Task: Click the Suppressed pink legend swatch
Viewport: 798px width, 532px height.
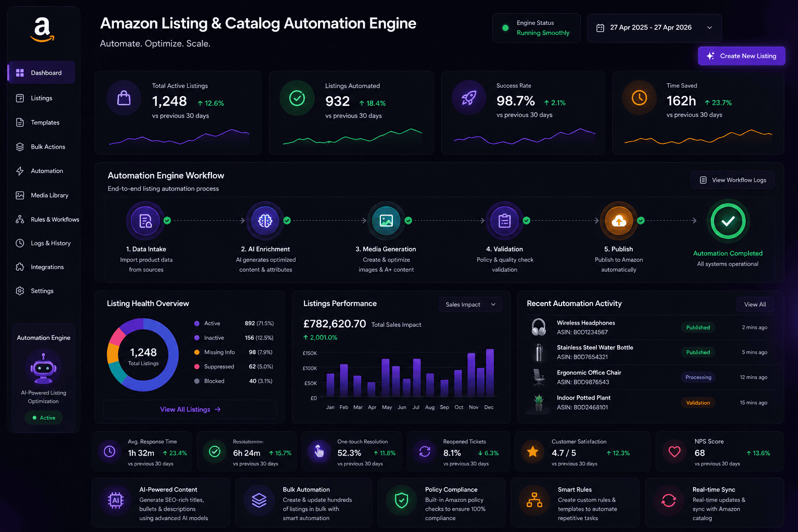Action: 197,367
